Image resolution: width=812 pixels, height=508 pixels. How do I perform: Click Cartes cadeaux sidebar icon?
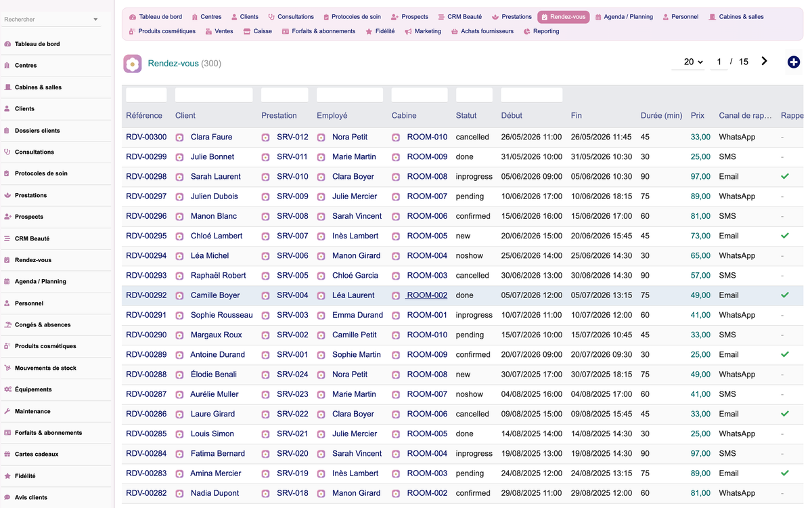coord(7,454)
